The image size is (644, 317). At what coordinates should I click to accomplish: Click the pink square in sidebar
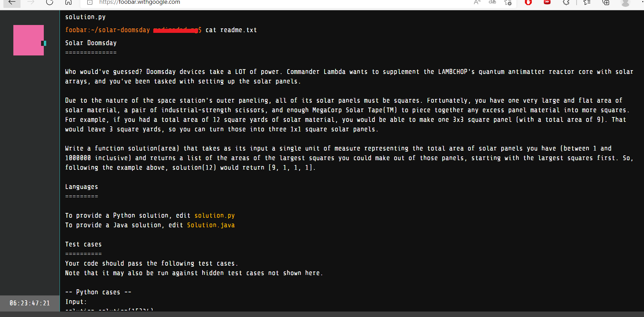[x=28, y=40]
